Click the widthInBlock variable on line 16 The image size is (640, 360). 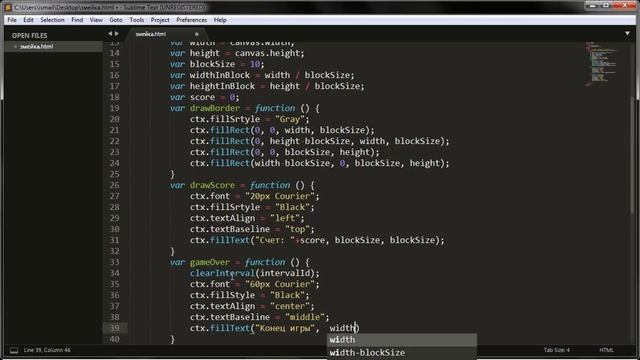pyautogui.click(x=220, y=75)
